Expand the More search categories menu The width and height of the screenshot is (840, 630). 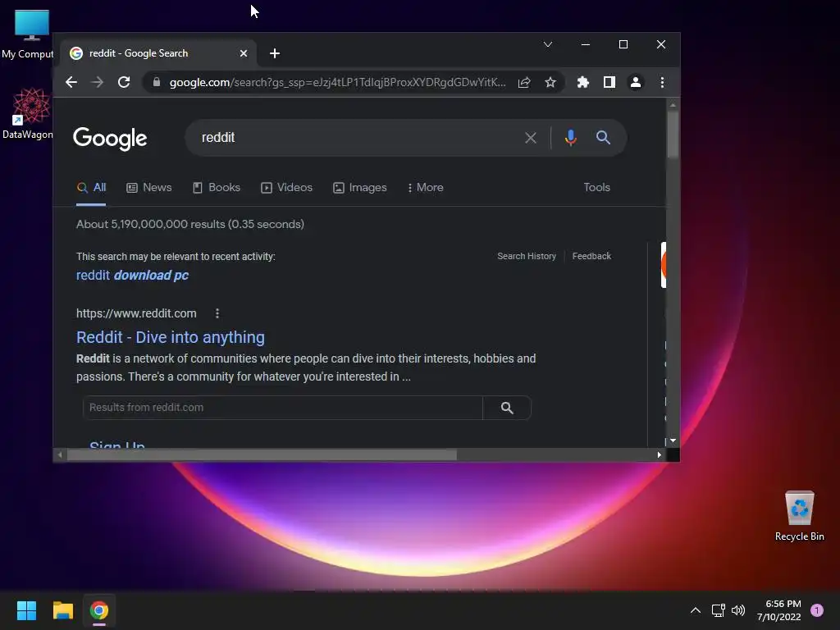(426, 188)
